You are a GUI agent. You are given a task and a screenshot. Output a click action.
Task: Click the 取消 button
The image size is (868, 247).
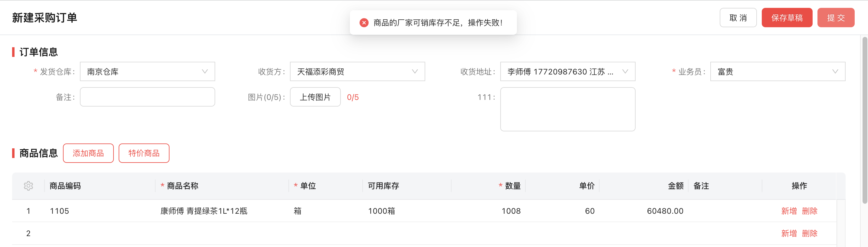coord(738,18)
